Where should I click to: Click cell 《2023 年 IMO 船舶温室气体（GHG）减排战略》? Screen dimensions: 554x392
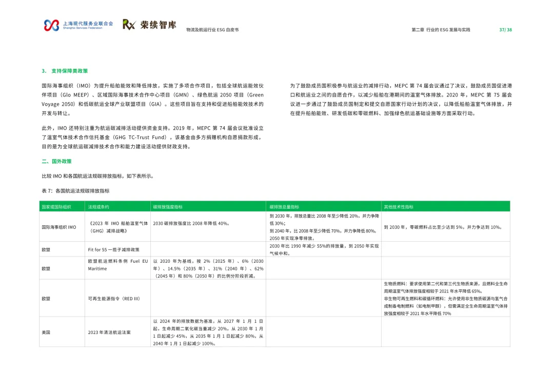pos(117,227)
